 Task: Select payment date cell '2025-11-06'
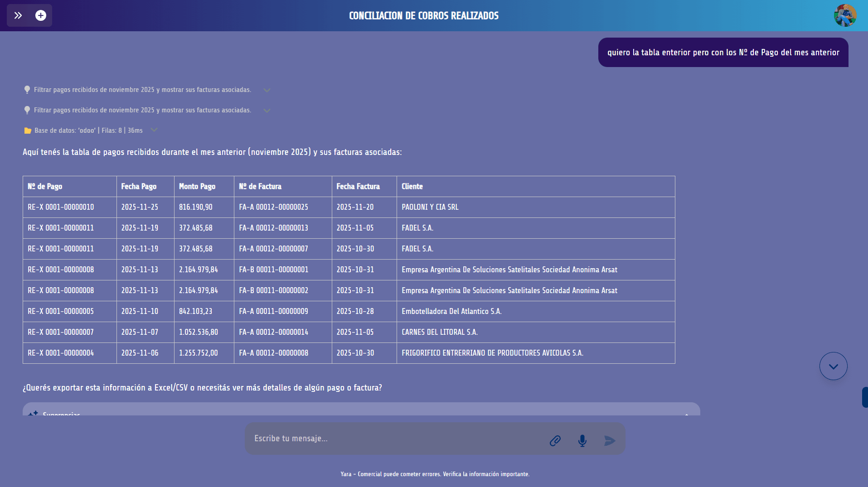pyautogui.click(x=145, y=353)
